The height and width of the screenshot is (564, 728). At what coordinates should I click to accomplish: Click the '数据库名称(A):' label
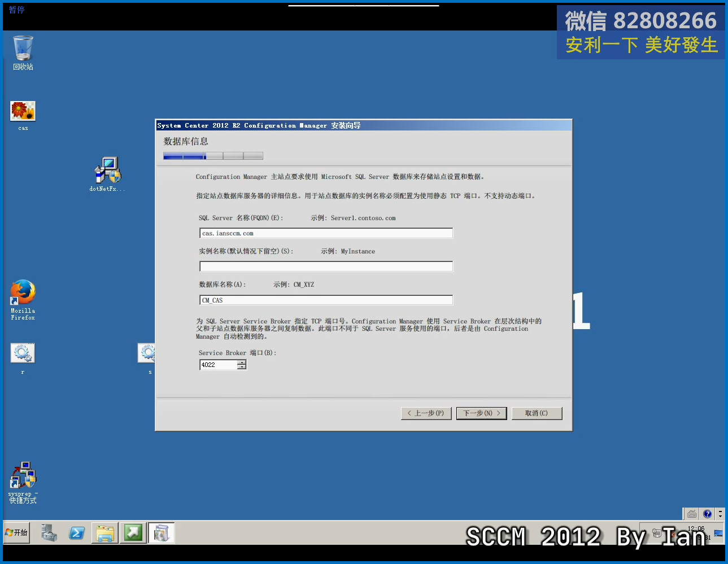point(222,285)
